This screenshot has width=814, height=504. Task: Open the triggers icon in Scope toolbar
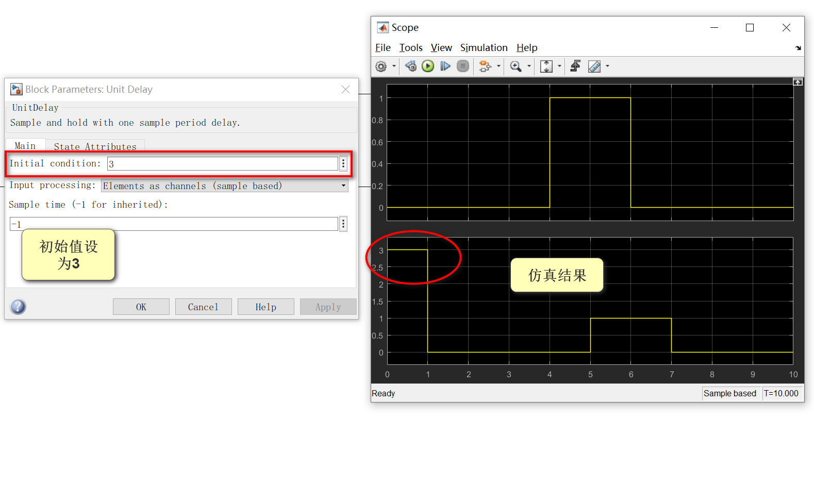click(x=576, y=66)
